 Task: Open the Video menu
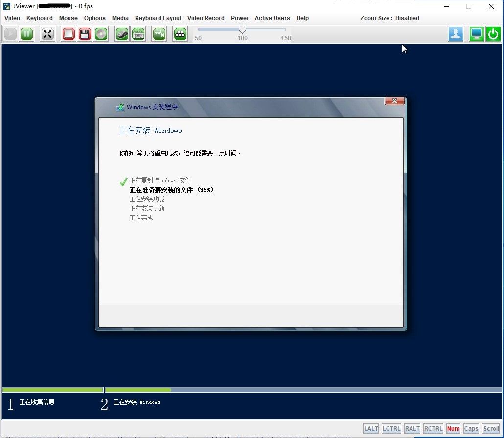click(x=12, y=18)
